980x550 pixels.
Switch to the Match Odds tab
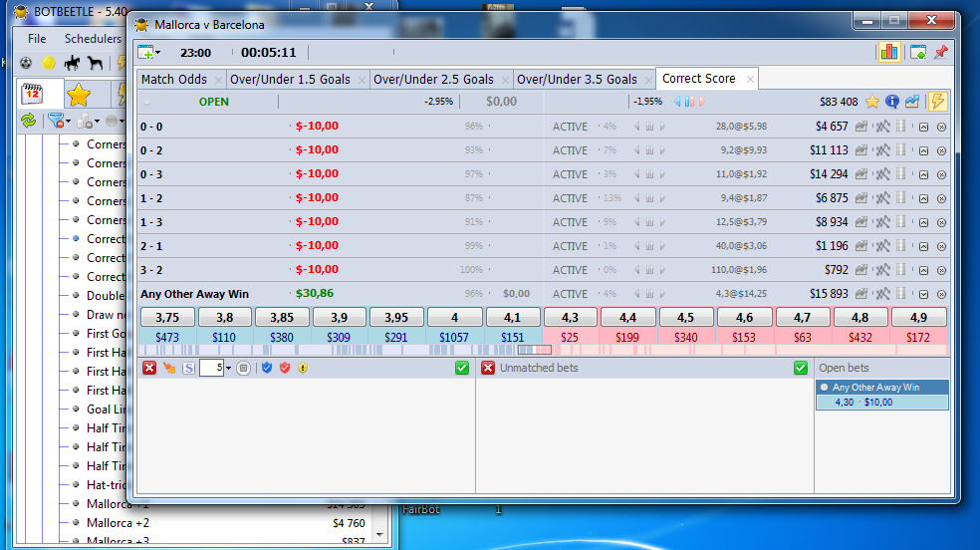pos(173,80)
